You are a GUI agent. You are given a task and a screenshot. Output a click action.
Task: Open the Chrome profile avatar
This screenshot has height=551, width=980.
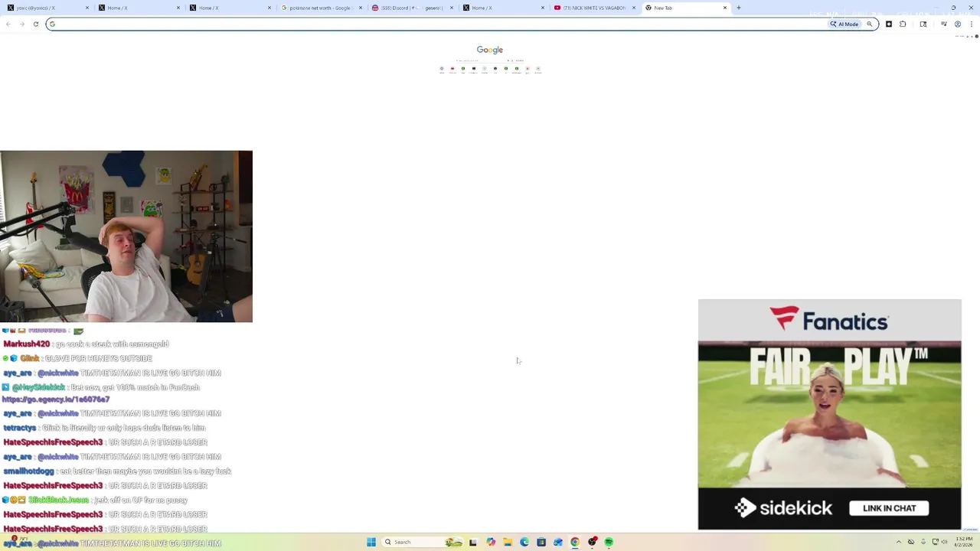tap(958, 24)
